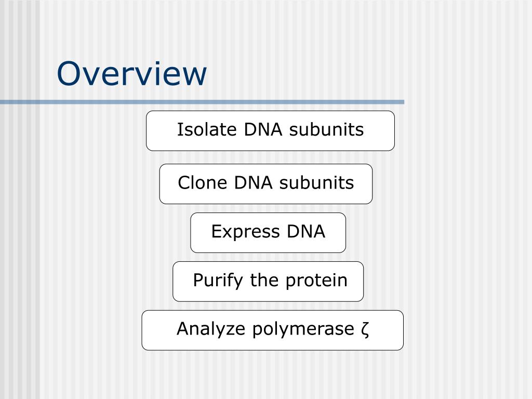
Task: Select the Clone DNA subunits box
Action: [265, 184]
